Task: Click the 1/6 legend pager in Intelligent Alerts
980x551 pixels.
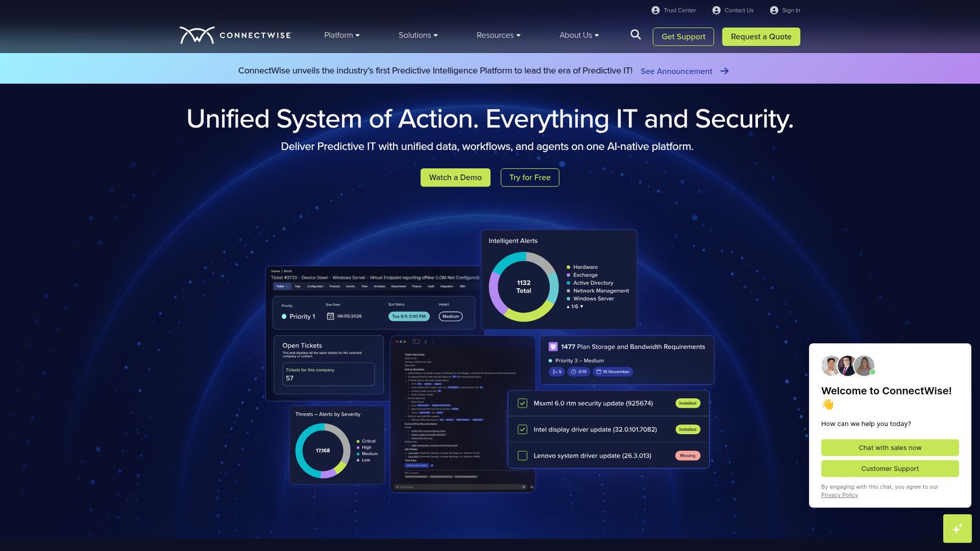Action: 575,306
